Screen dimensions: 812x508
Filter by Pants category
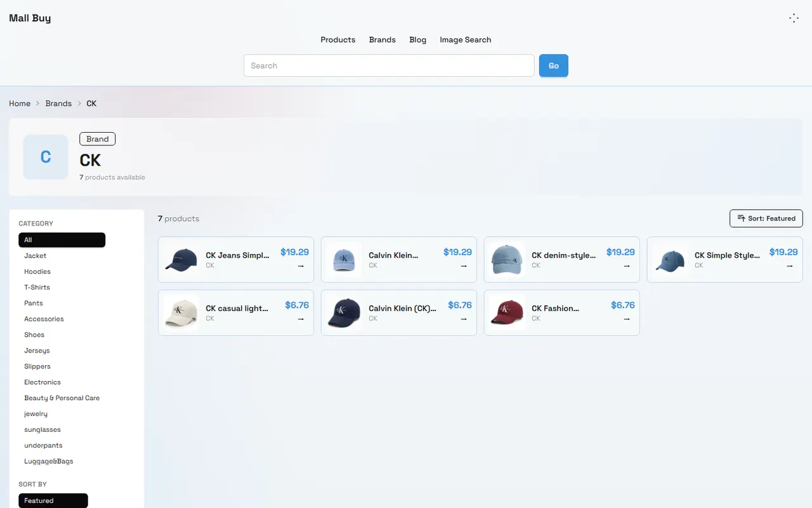click(x=34, y=304)
